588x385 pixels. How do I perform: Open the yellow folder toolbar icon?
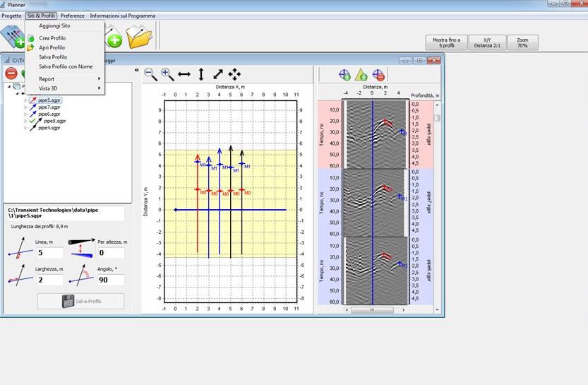[x=140, y=36]
